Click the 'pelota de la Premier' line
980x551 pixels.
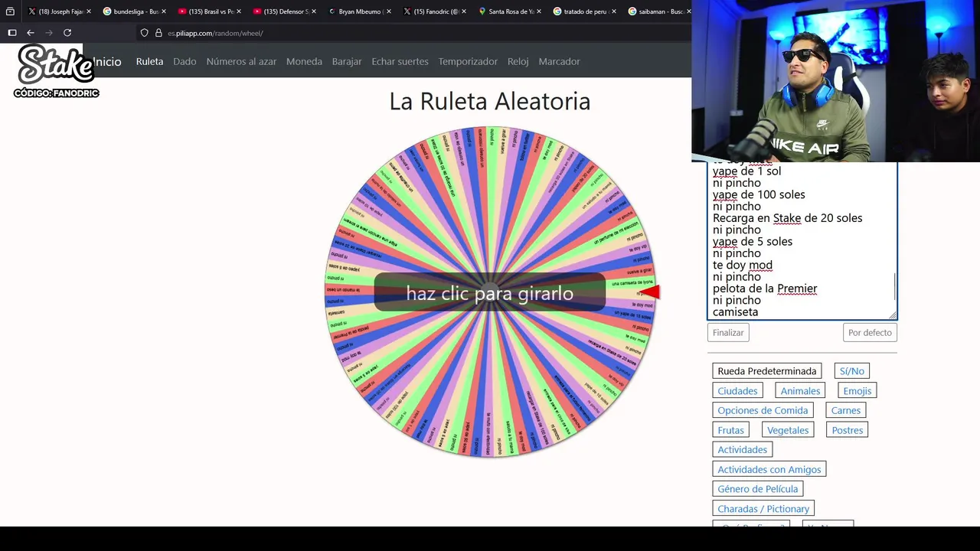(765, 289)
